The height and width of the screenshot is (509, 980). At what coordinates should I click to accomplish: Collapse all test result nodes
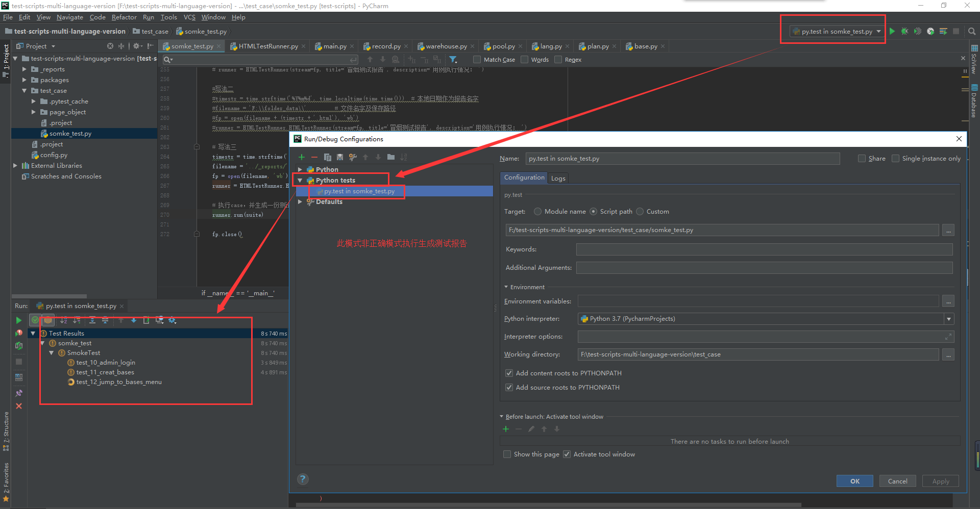pos(105,320)
